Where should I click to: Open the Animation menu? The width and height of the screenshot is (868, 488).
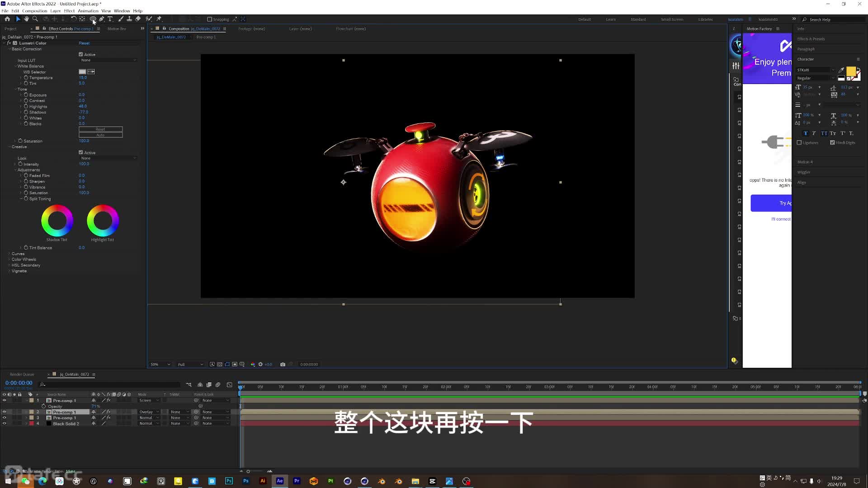click(x=88, y=11)
